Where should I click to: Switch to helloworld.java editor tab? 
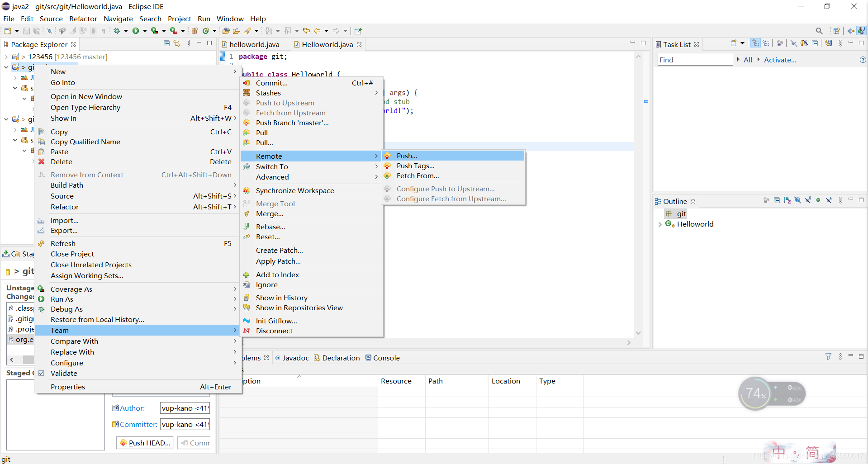pos(254,44)
